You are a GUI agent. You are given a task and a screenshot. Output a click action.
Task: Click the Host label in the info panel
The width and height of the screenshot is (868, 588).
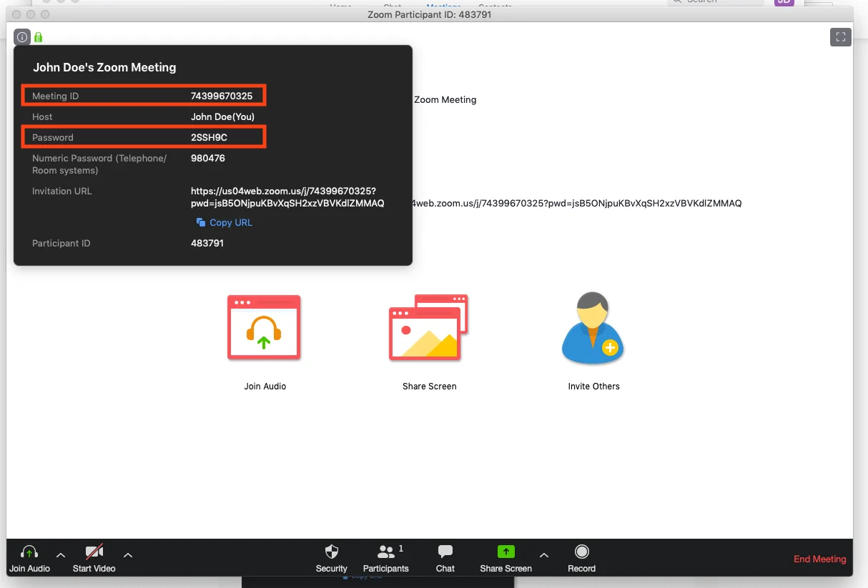point(42,116)
